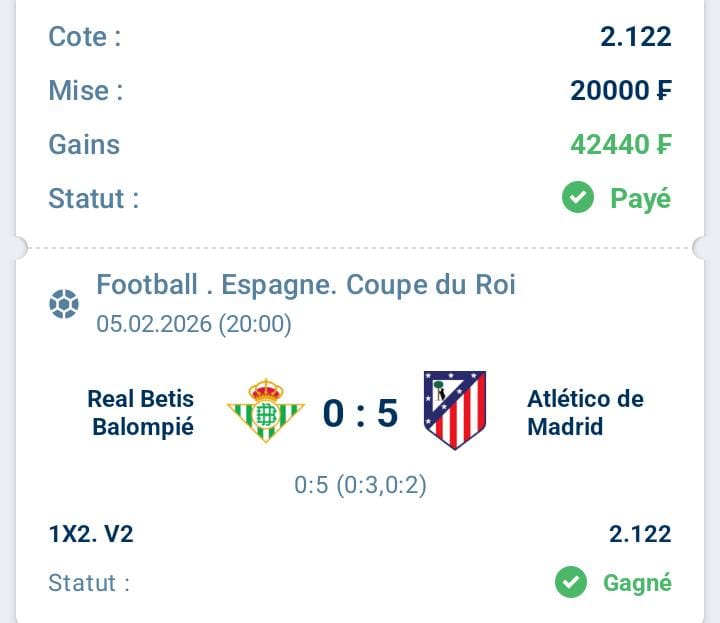
Task: Click the 0 : 5 final score
Action: click(x=360, y=412)
